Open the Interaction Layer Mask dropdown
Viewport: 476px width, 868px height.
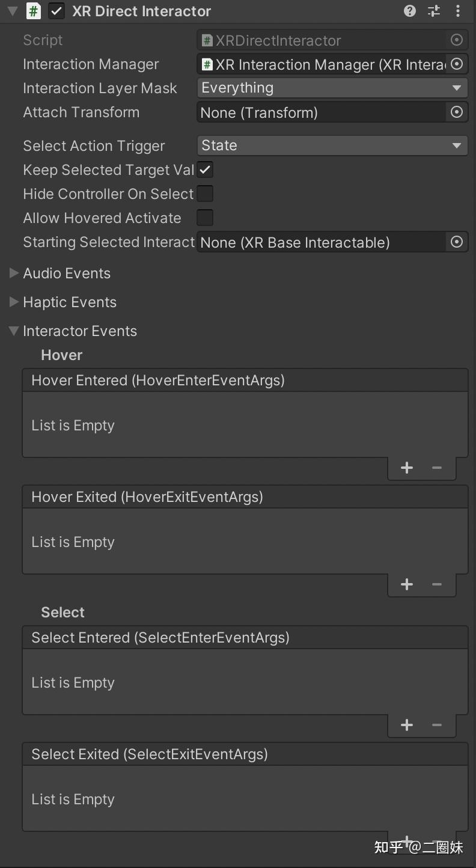pos(332,88)
